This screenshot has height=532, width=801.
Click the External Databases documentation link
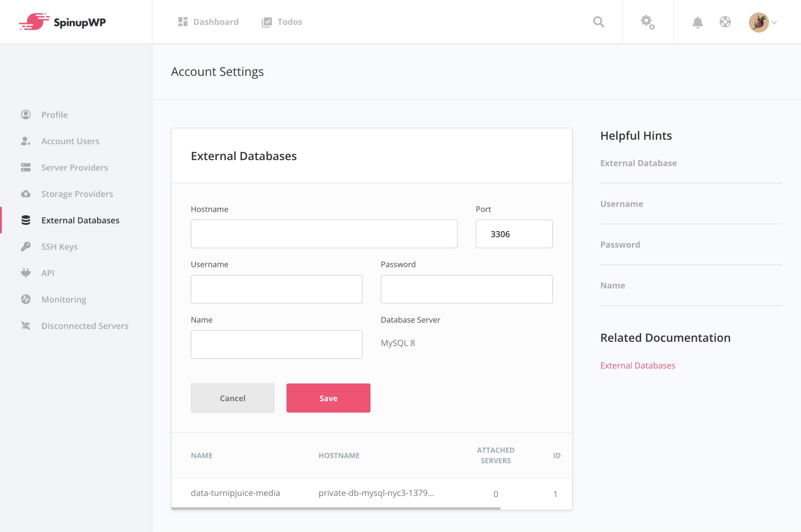pos(637,365)
